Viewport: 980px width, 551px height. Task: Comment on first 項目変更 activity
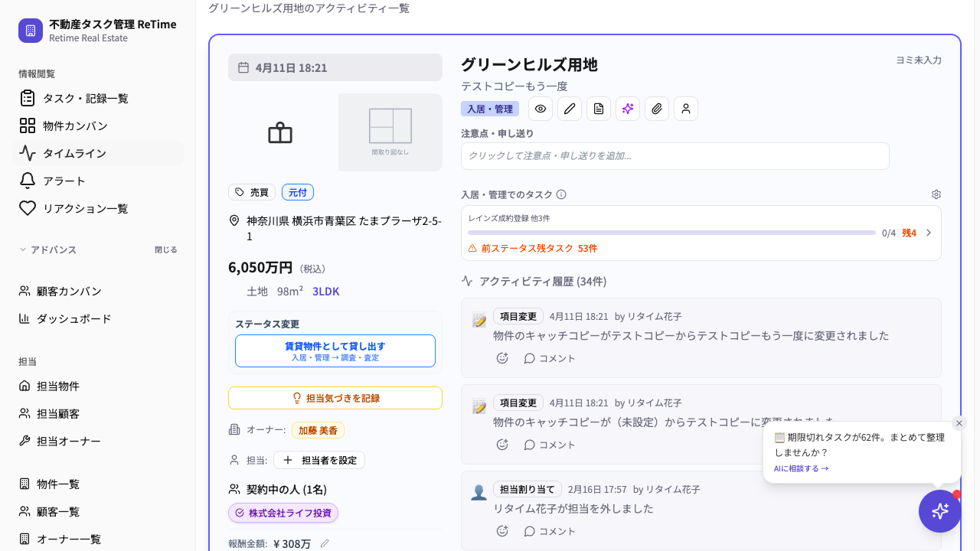[550, 358]
